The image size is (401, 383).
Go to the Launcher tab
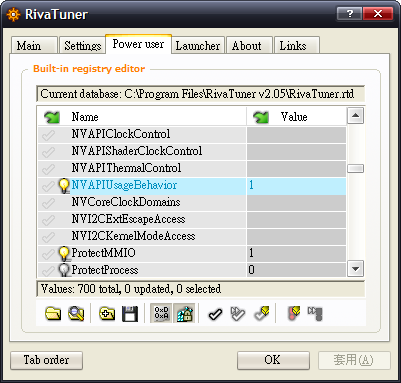pyautogui.click(x=198, y=46)
